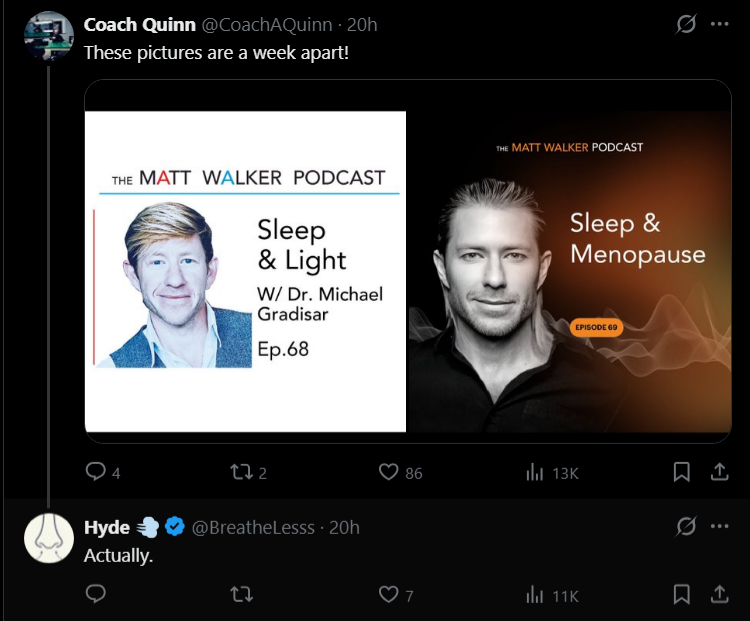Share Hyde's reply

tap(718, 595)
